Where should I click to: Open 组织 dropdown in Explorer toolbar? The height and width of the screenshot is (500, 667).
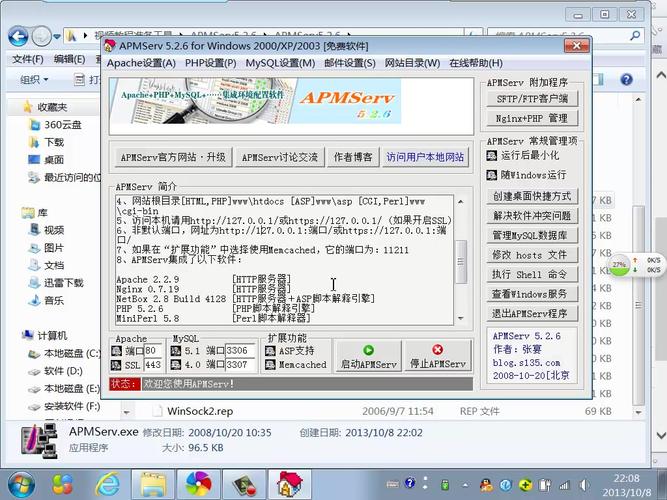[x=34, y=80]
